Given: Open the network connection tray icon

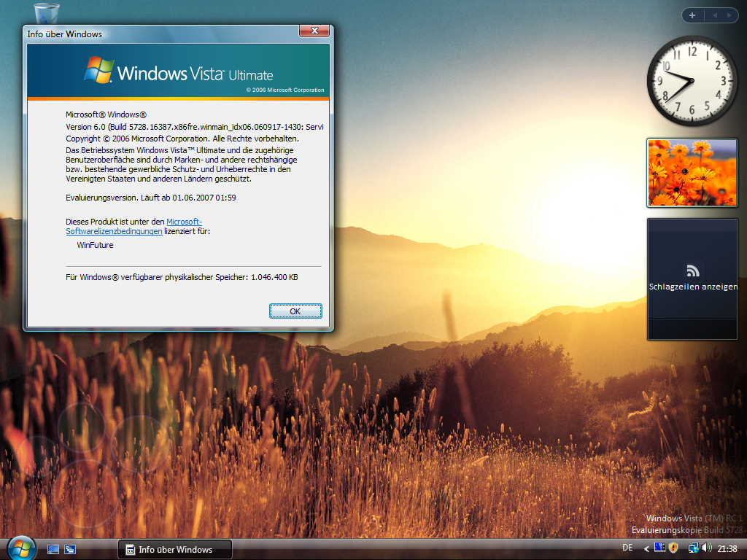Looking at the screenshot, I should tap(693, 548).
